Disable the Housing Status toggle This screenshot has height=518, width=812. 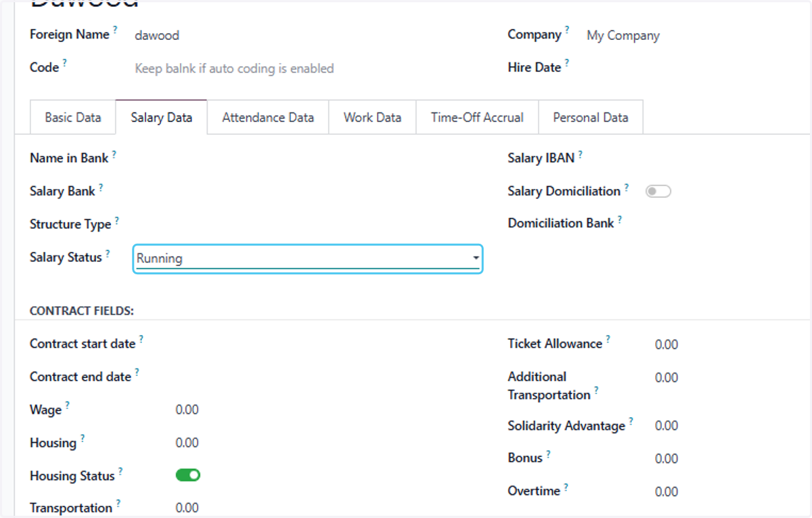pos(188,475)
